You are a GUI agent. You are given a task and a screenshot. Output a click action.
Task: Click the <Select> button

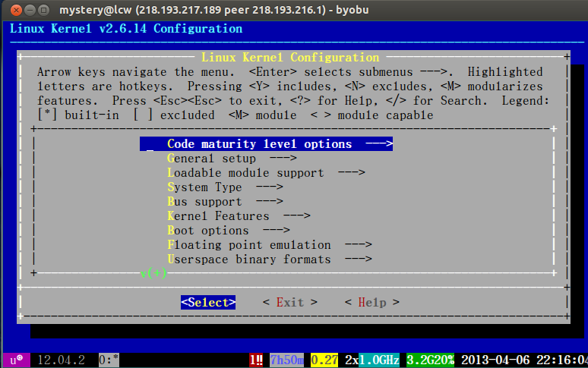[208, 302]
